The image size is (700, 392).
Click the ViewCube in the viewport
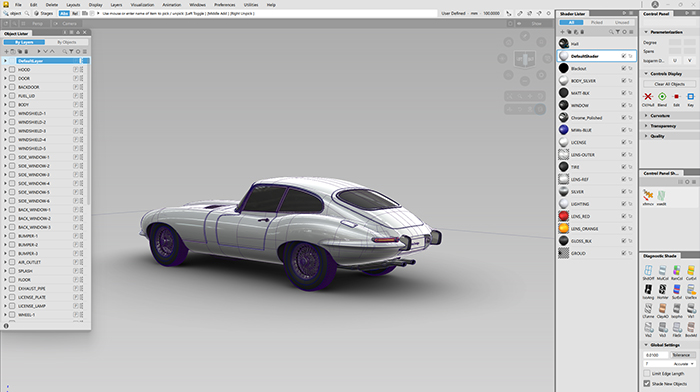[525, 59]
